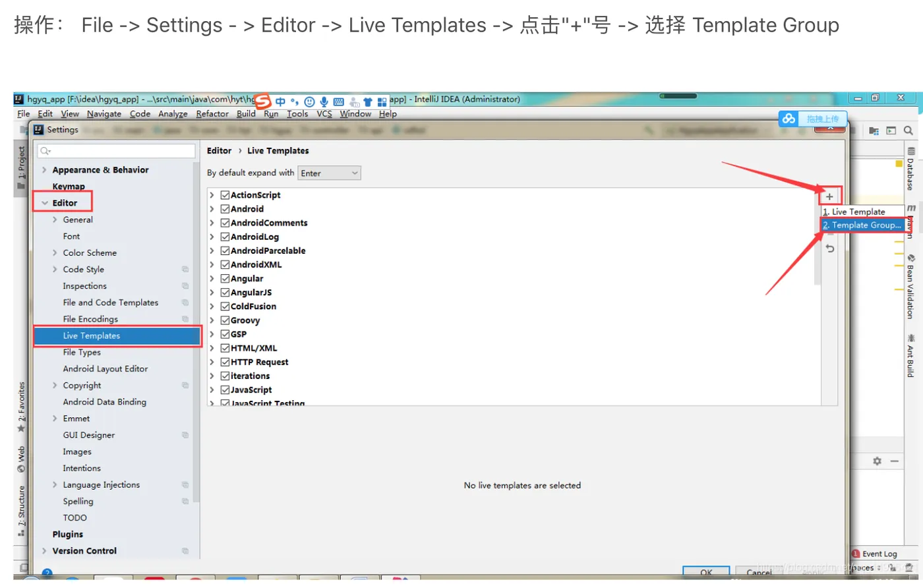The image size is (923, 588).
Task: Expand the Groovy template group arrow
Action: click(212, 320)
